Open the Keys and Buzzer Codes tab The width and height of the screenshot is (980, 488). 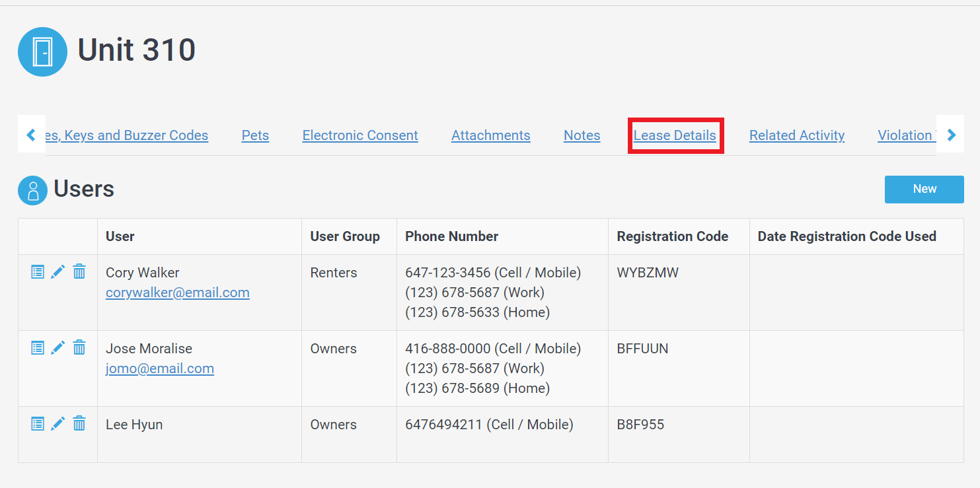point(127,135)
